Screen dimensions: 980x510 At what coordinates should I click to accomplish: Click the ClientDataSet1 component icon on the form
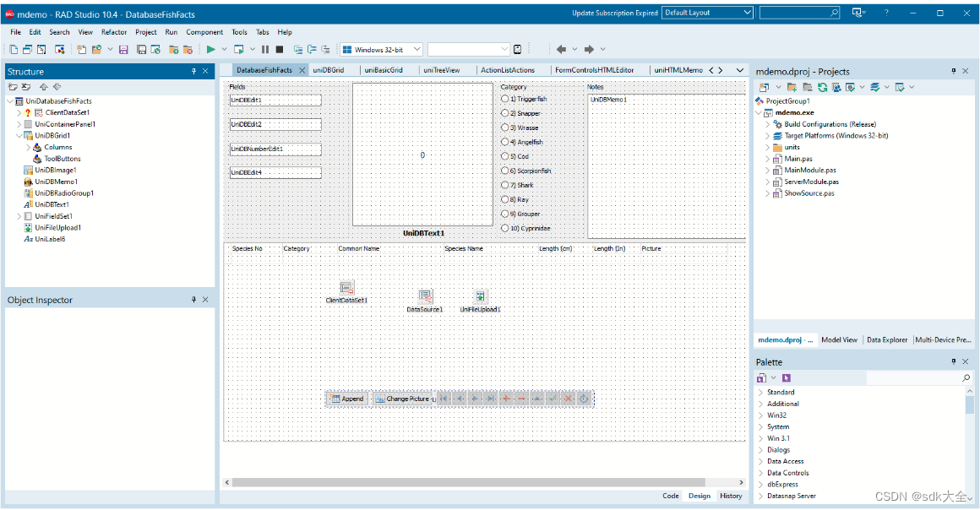point(347,287)
